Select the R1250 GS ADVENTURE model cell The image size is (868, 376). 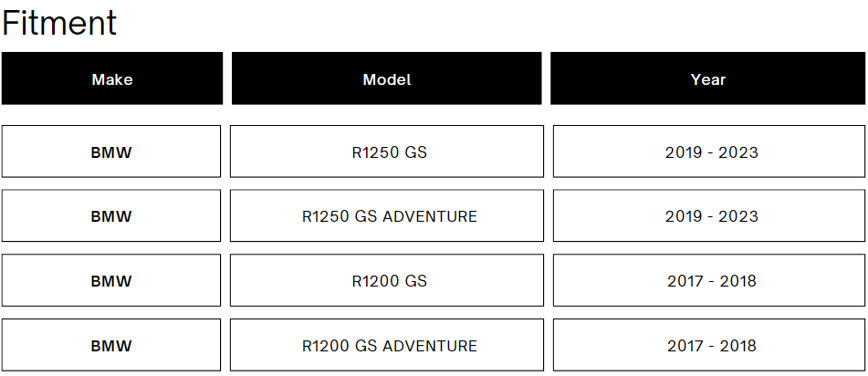(387, 216)
